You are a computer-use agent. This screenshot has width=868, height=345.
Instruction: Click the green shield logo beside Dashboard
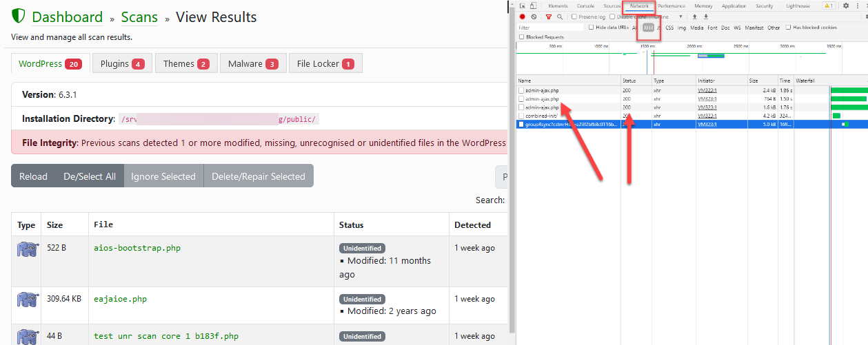point(19,17)
